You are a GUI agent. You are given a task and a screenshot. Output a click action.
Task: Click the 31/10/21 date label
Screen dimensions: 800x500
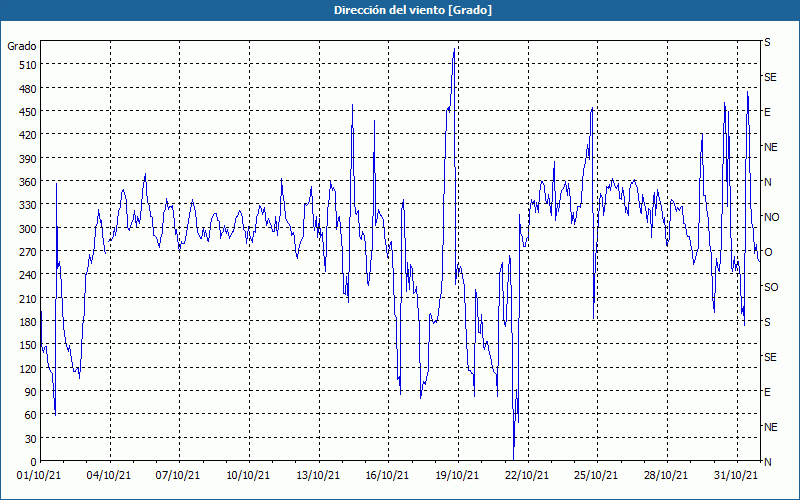[736, 476]
